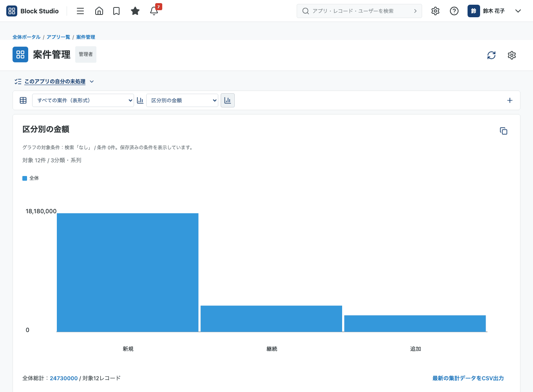Click the table view icon
Viewport: 533px width, 392px height.
pos(23,100)
